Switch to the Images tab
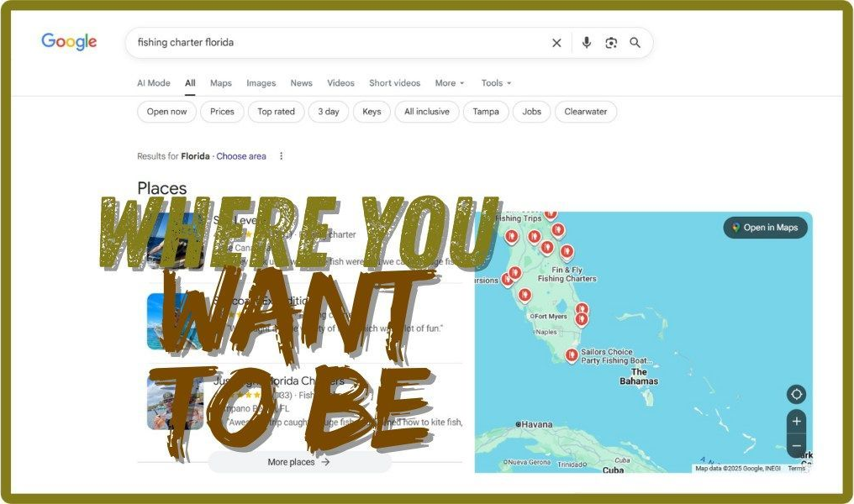Image resolution: width=854 pixels, height=504 pixels. 261,82
